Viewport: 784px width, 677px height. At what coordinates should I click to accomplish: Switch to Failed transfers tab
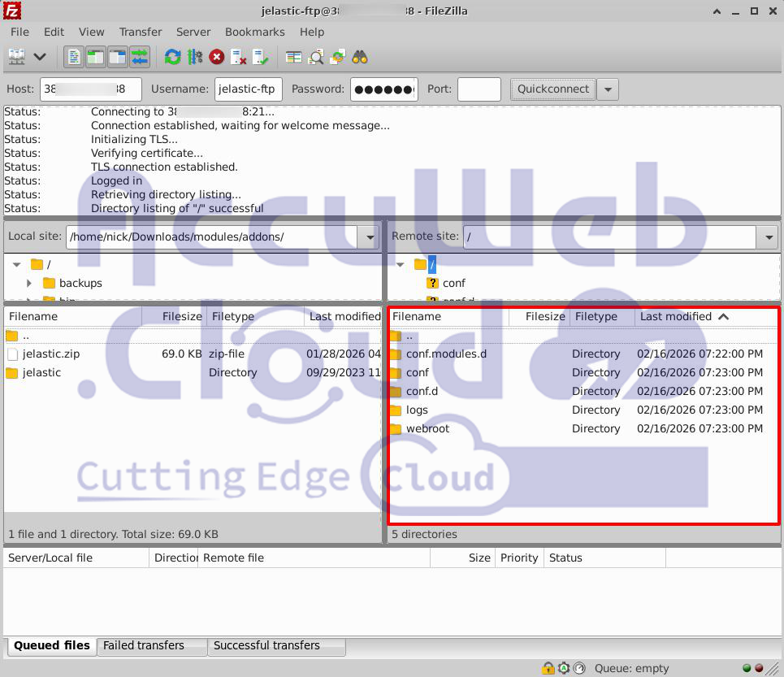click(144, 645)
